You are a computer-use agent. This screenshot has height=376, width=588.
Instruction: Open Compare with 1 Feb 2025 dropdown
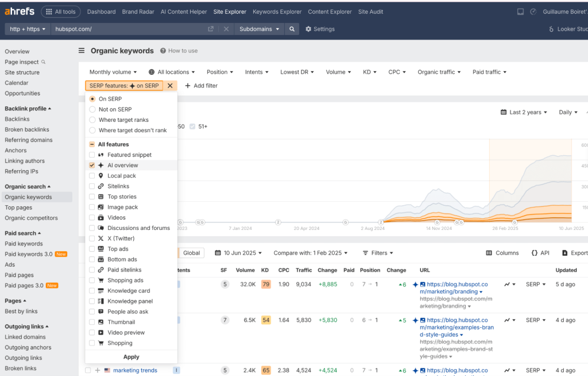[311, 253]
